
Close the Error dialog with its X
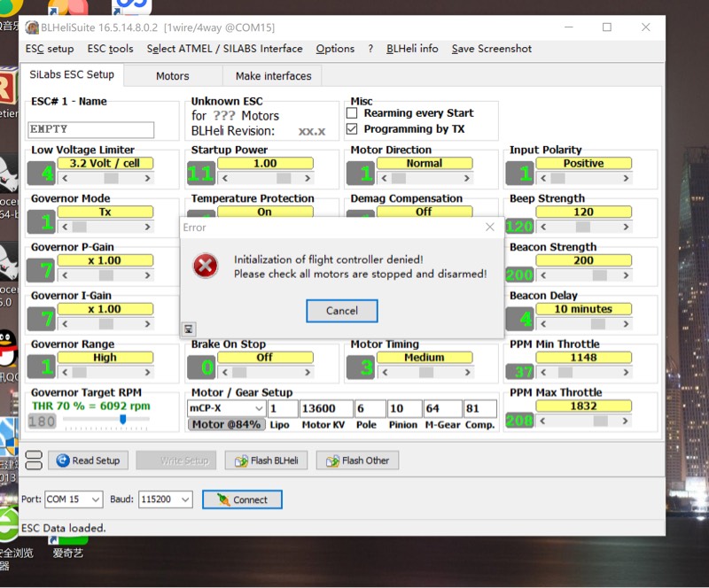(x=490, y=227)
